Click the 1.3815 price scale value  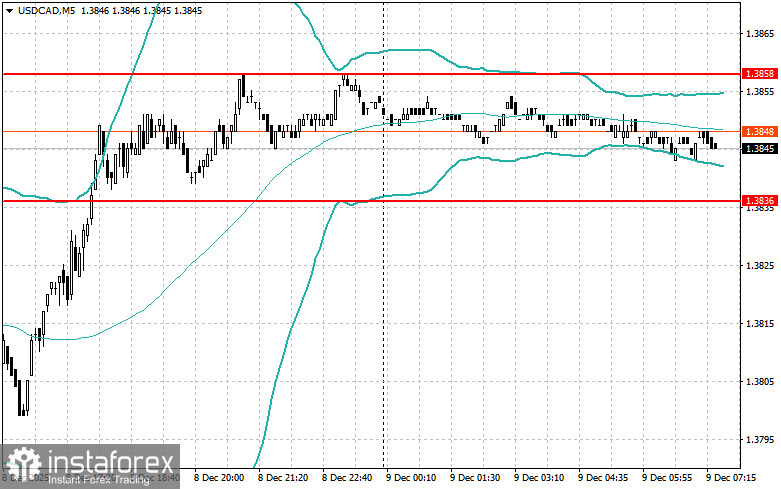[x=760, y=324]
